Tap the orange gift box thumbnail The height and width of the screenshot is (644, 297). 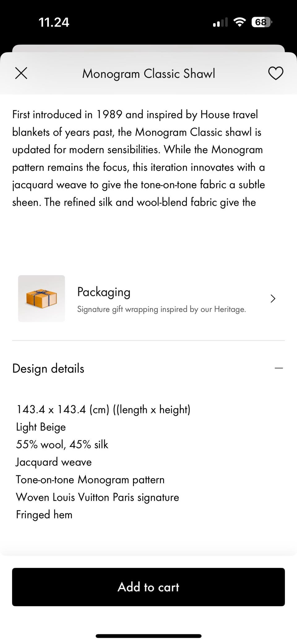41,299
